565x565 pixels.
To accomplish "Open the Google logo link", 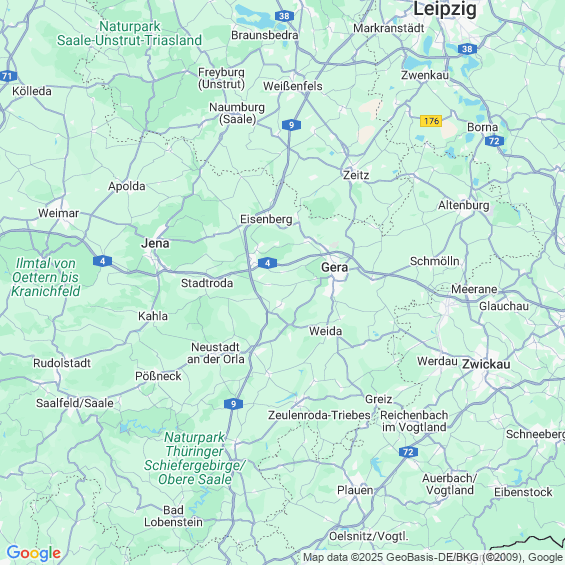I will click(x=34, y=553).
